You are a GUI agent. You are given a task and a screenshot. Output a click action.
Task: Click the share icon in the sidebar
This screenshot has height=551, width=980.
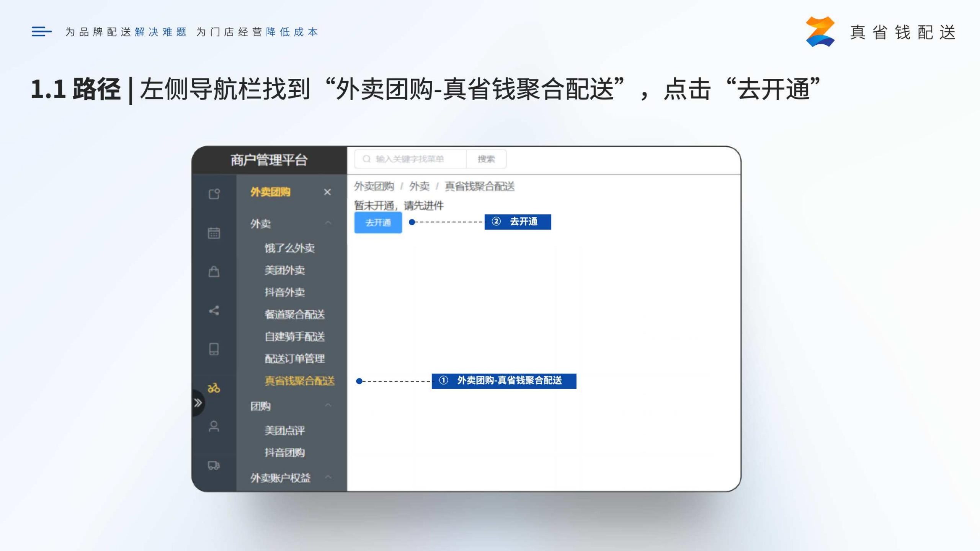click(x=214, y=310)
